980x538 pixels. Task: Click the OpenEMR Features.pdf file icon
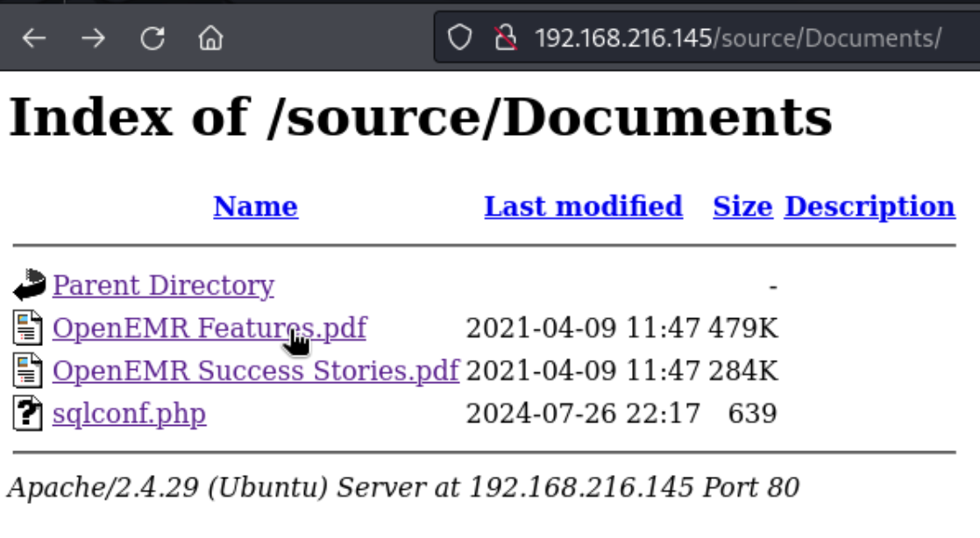[27, 328]
